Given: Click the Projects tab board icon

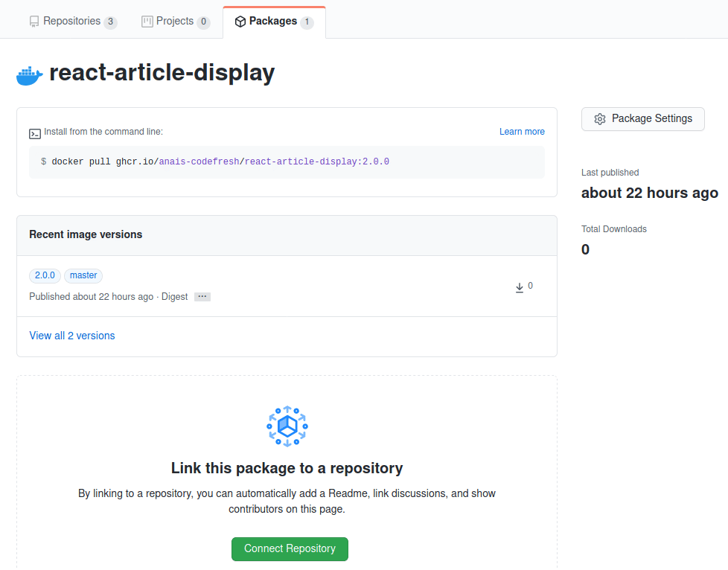Looking at the screenshot, I should click(x=147, y=22).
